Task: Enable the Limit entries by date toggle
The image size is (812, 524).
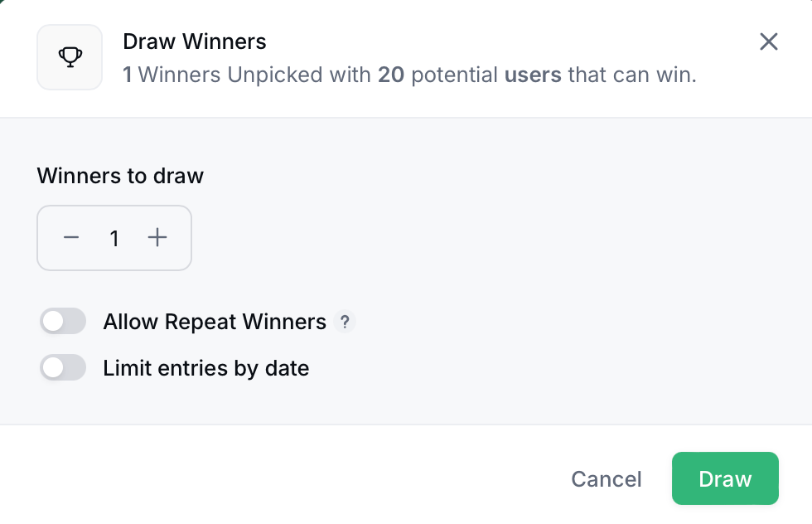Action: 63,367
